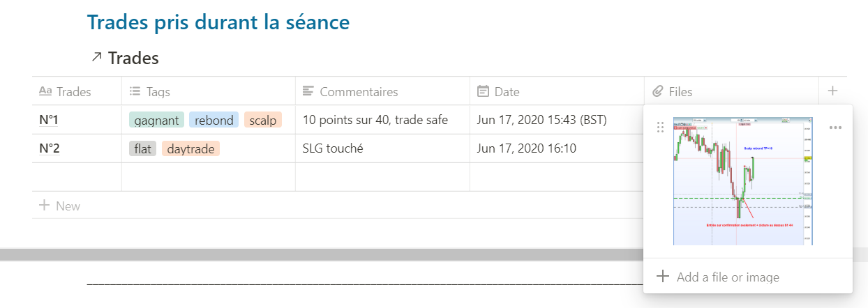Click the blue rebond tag
The height and width of the screenshot is (308, 868).
click(214, 120)
